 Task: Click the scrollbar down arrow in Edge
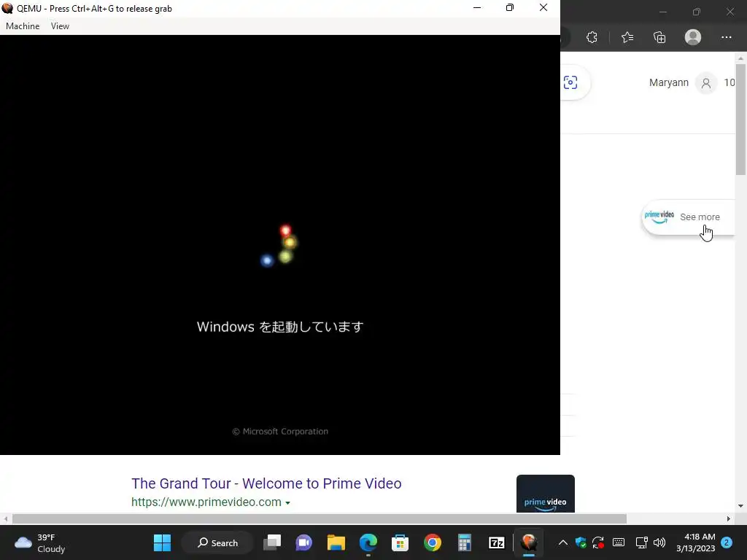[740, 506]
